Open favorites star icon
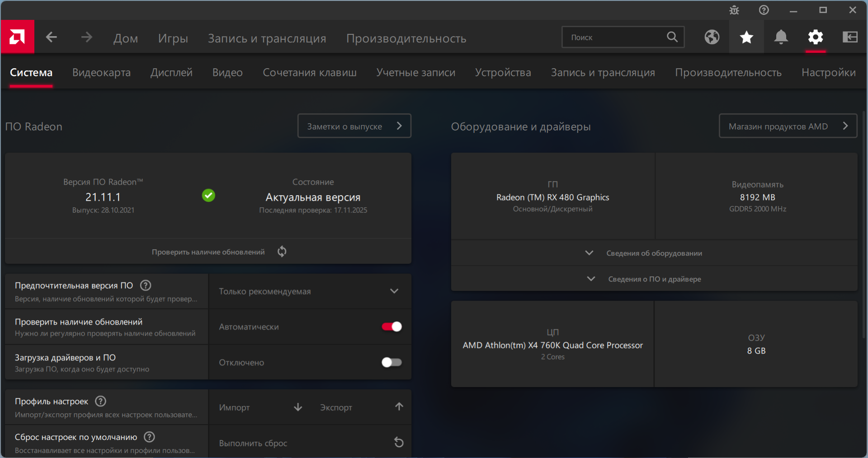 coord(746,37)
